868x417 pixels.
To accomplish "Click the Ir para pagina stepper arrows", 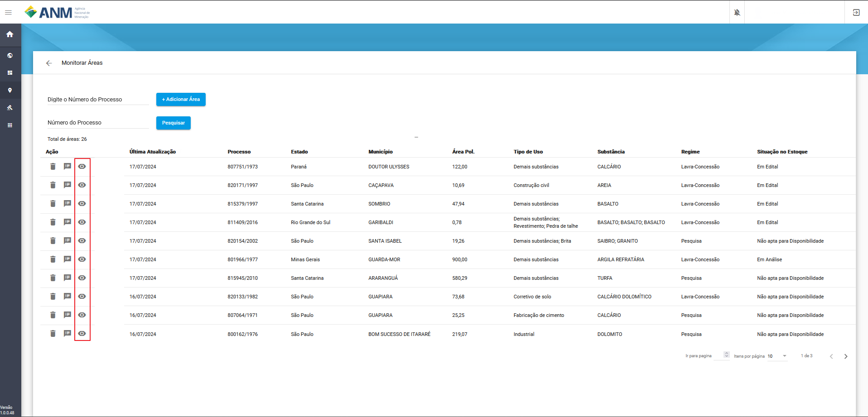I will point(727,355).
